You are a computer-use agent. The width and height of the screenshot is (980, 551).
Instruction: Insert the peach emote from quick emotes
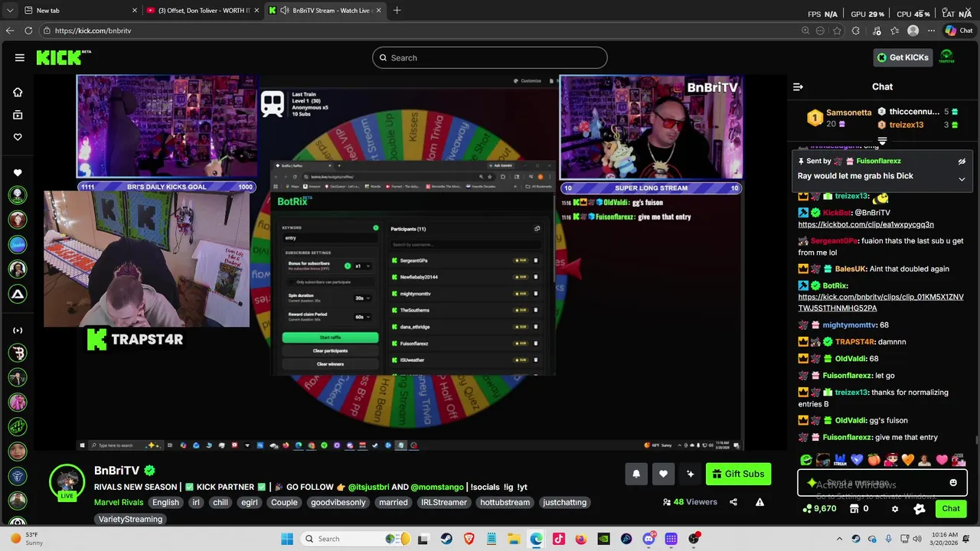tap(874, 460)
